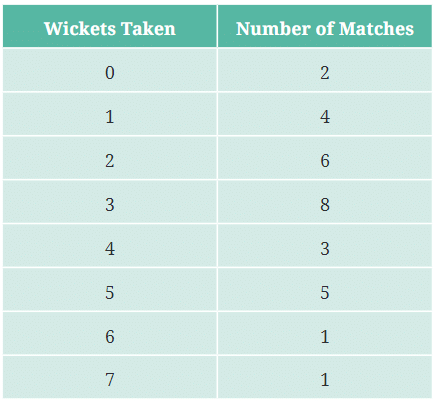Select the cell showing 3 wickets taken
The height and width of the screenshot is (402, 438).
[x=110, y=202]
